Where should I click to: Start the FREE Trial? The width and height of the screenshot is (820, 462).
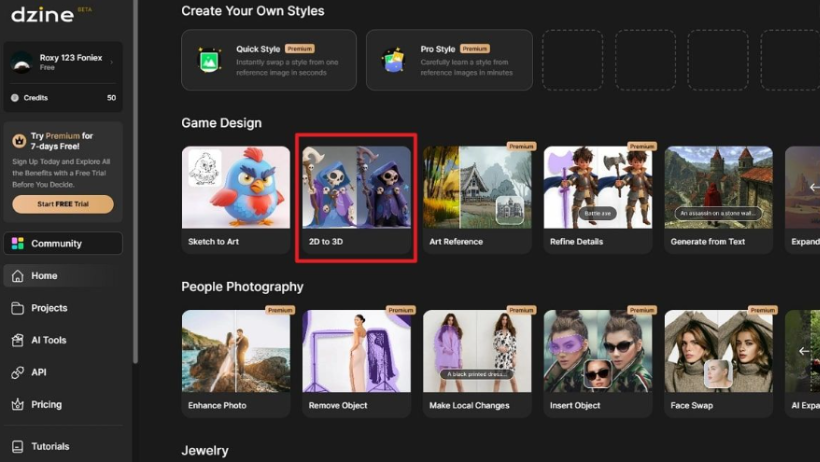coord(63,204)
